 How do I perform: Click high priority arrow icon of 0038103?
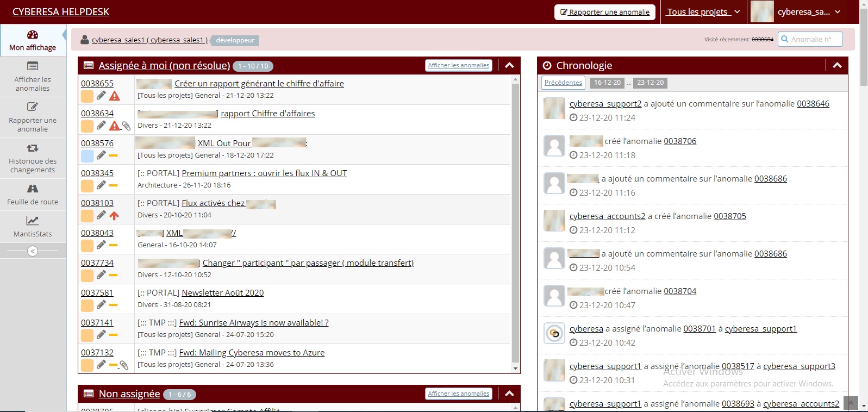point(114,216)
